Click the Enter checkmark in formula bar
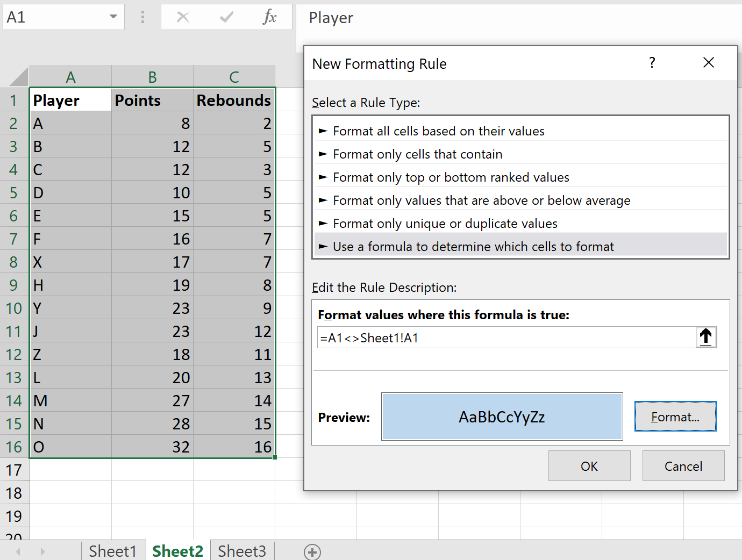 pyautogui.click(x=226, y=17)
